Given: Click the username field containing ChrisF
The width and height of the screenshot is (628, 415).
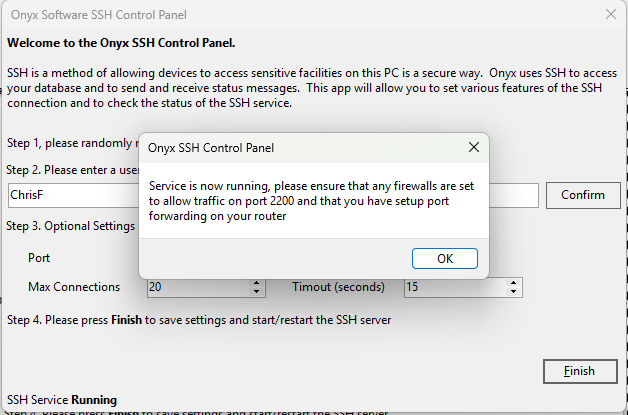Looking at the screenshot, I should 70,195.
